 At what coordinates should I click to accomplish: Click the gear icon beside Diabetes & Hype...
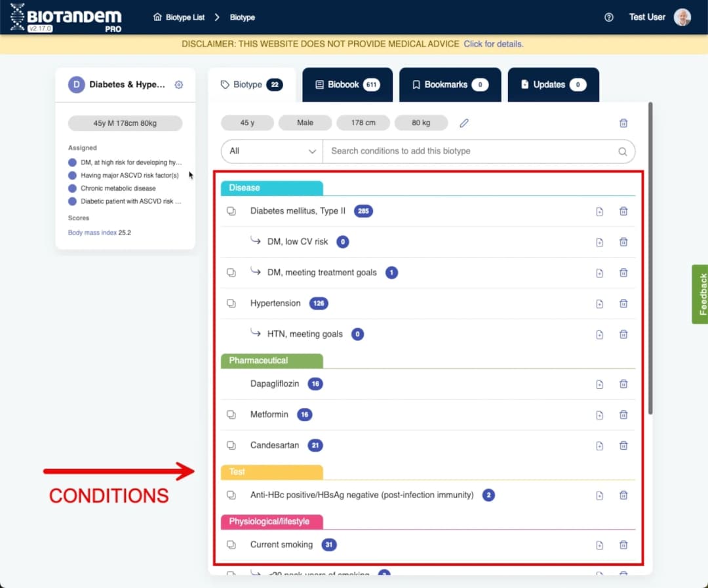179,85
